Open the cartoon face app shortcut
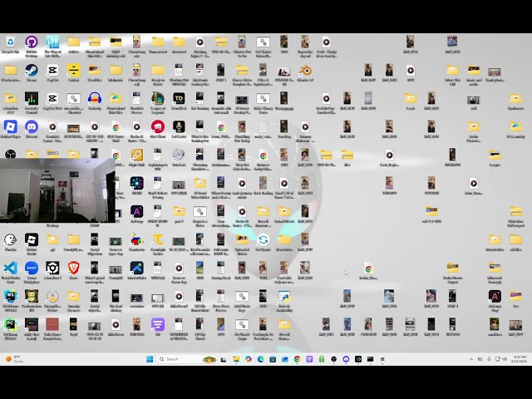The height and width of the screenshot is (399, 532). pyautogui.click(x=11, y=240)
